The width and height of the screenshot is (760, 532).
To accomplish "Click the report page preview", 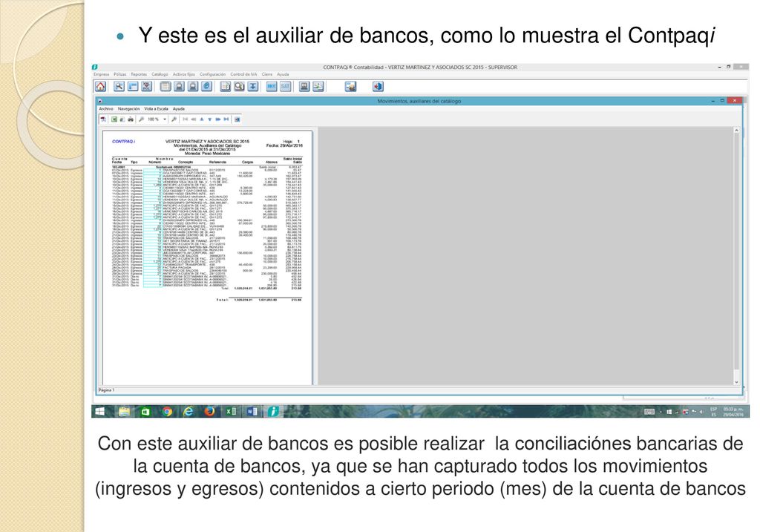I will pyautogui.click(x=208, y=257).
